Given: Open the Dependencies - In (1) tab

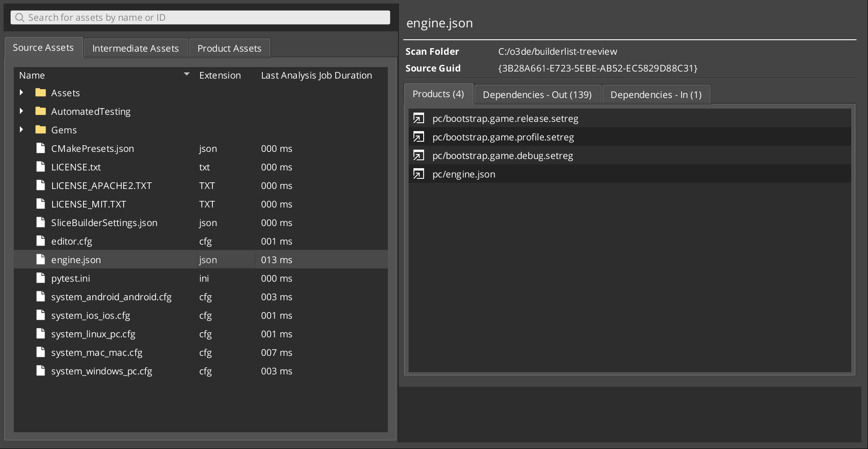Looking at the screenshot, I should [x=656, y=94].
